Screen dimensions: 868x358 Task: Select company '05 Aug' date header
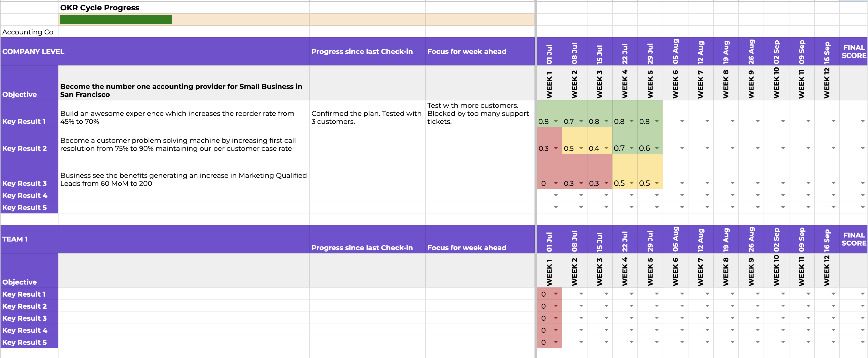pos(675,52)
